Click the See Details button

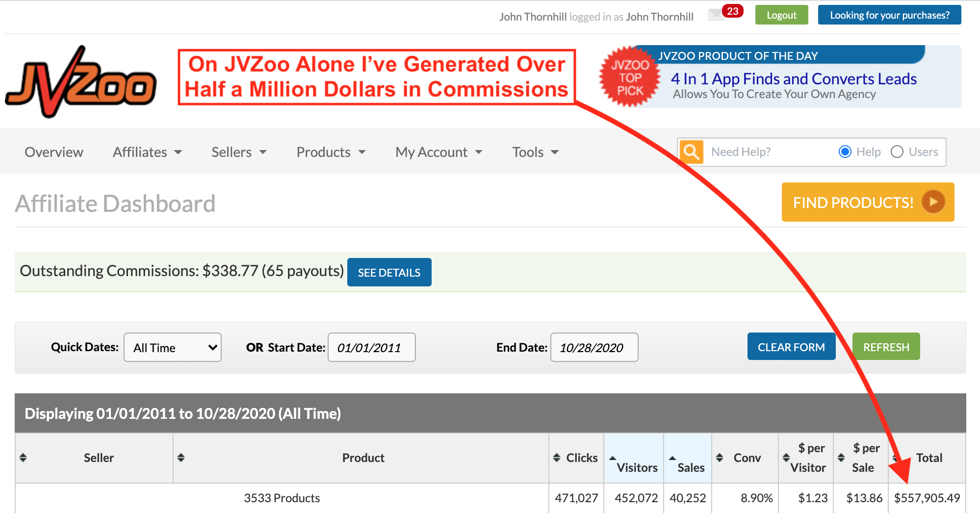[389, 272]
